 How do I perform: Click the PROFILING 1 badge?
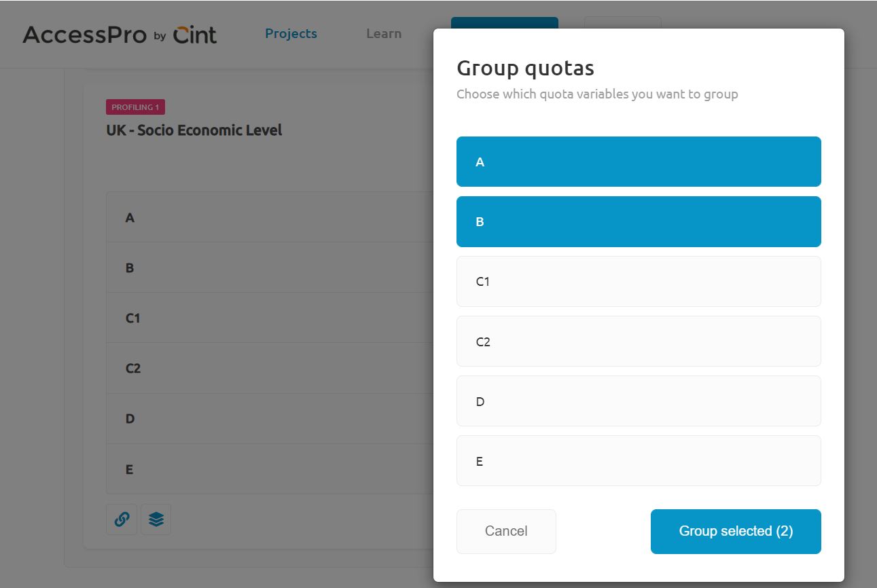tap(135, 107)
